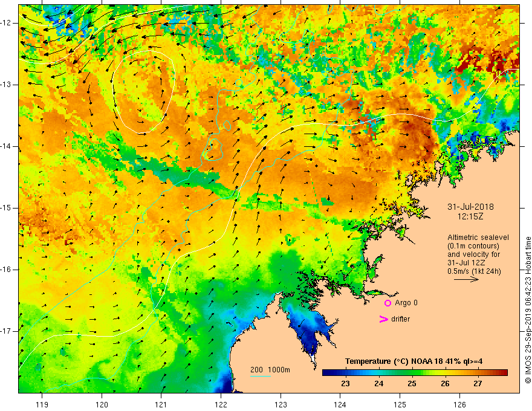The width and height of the screenshot is (532, 411).
Task: Click colorbar tick label 23
Action: 345,384
